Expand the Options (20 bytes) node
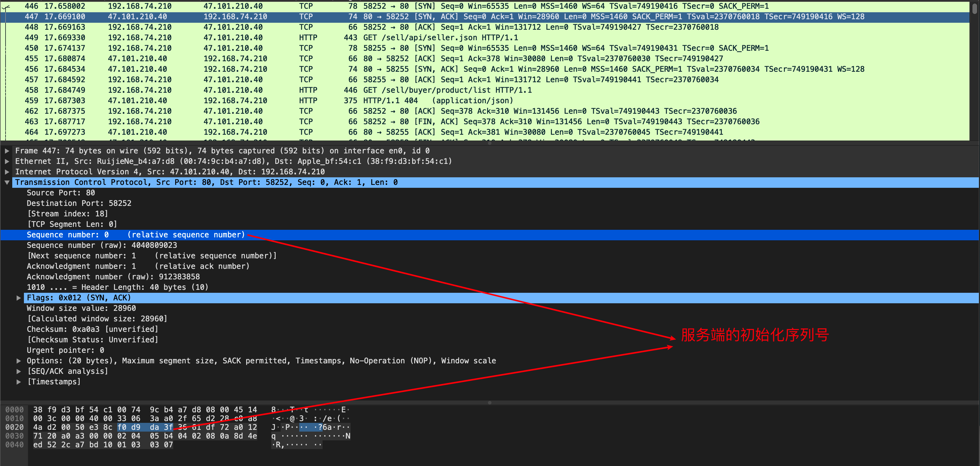Image resolution: width=980 pixels, height=466 pixels. [x=18, y=361]
